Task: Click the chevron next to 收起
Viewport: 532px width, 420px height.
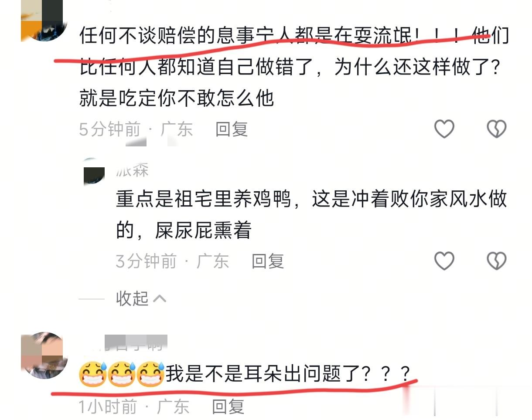Action: tap(160, 299)
